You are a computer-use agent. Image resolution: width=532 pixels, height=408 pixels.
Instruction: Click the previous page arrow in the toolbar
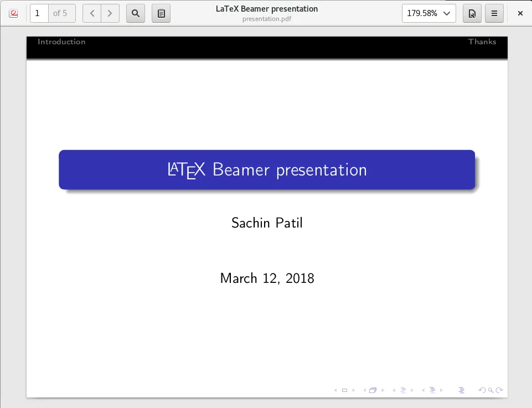tap(92, 13)
